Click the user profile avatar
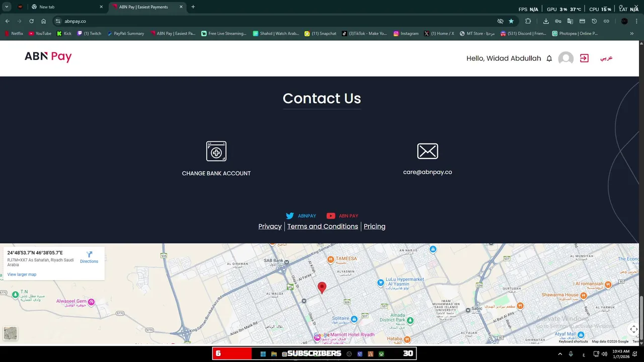644x362 pixels. pos(566,58)
